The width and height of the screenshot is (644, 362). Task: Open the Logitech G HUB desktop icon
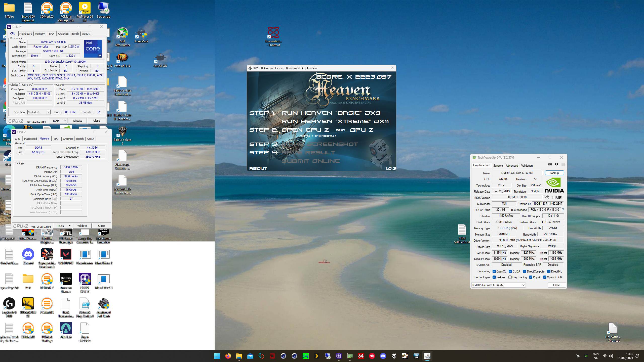point(9,307)
